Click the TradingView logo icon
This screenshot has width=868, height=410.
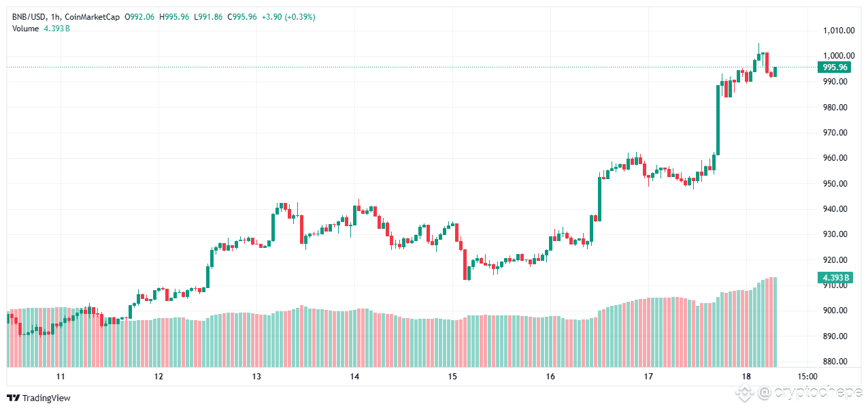click(x=14, y=398)
